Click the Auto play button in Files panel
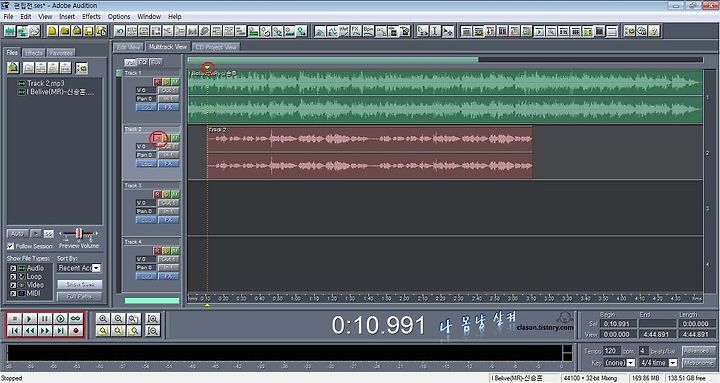The image size is (720, 383). [x=17, y=234]
